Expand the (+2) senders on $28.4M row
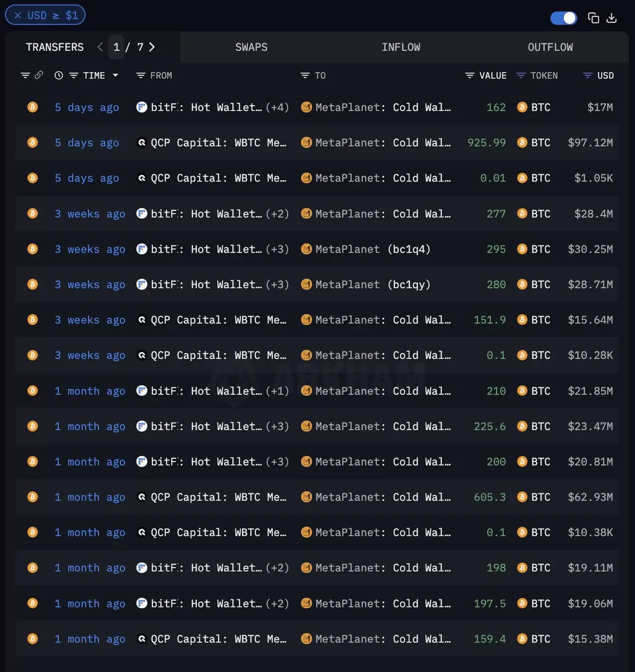Image resolution: width=635 pixels, height=672 pixels. pos(277,214)
